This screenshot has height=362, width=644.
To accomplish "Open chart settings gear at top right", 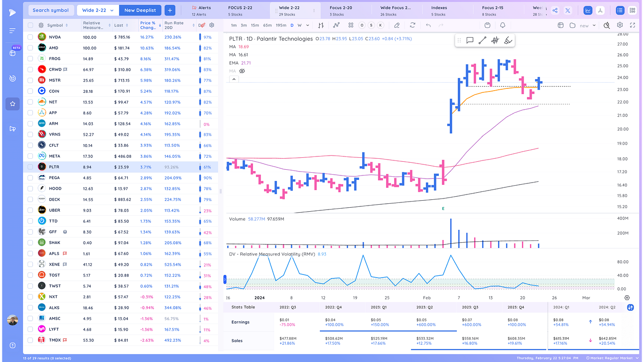I will (620, 25).
